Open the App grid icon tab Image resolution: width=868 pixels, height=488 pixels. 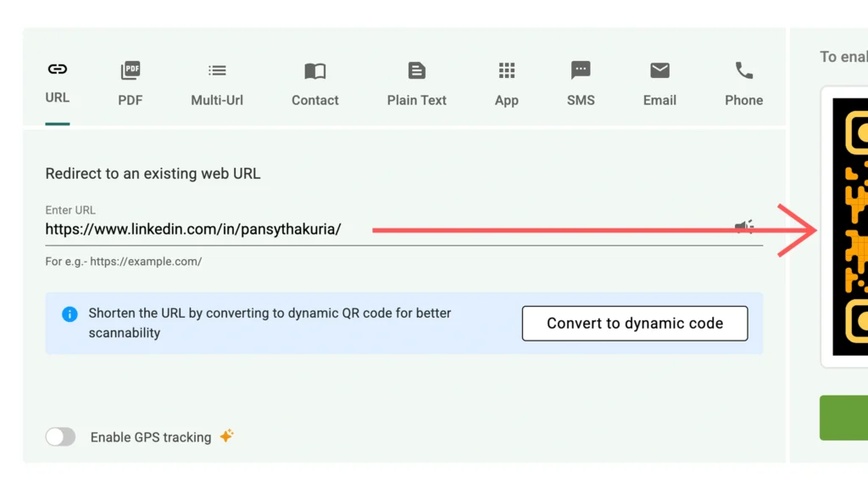pyautogui.click(x=506, y=71)
